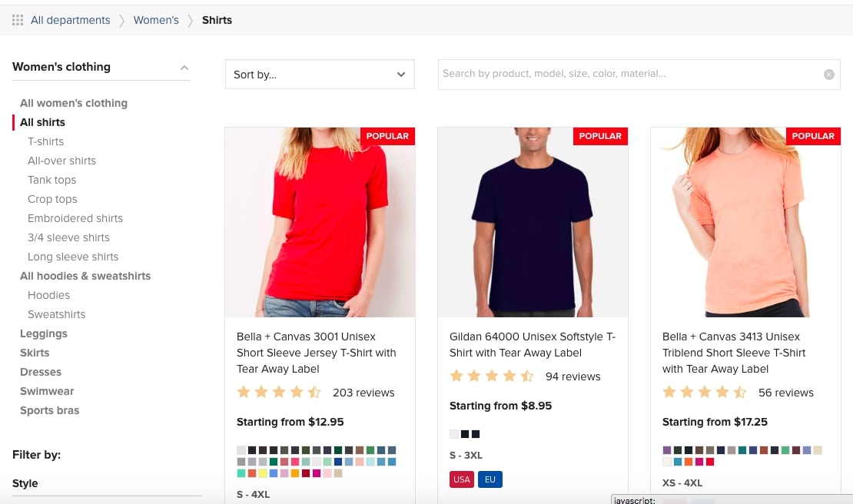Viewport: 853px width, 504px height.
Task: Clear the search box using the X icon
Action: tap(828, 74)
